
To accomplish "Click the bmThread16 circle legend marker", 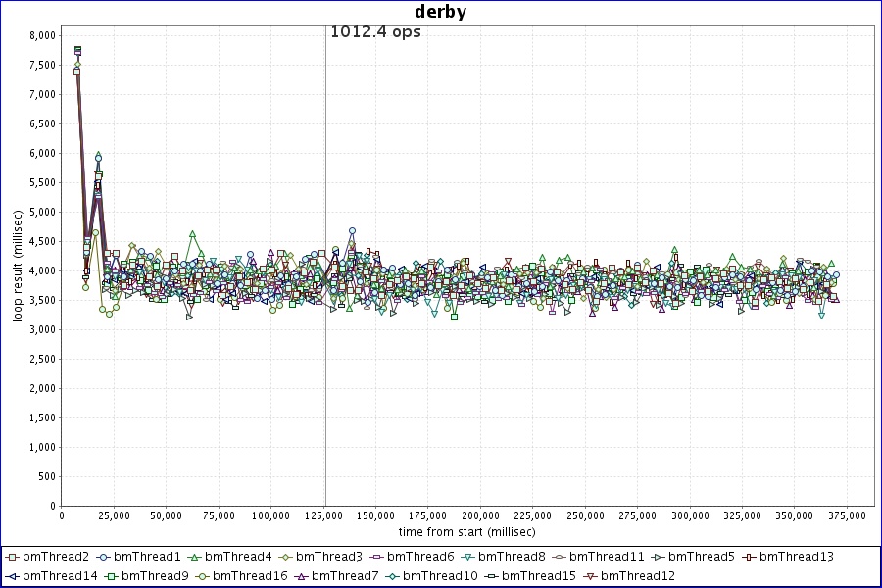I will [202, 576].
